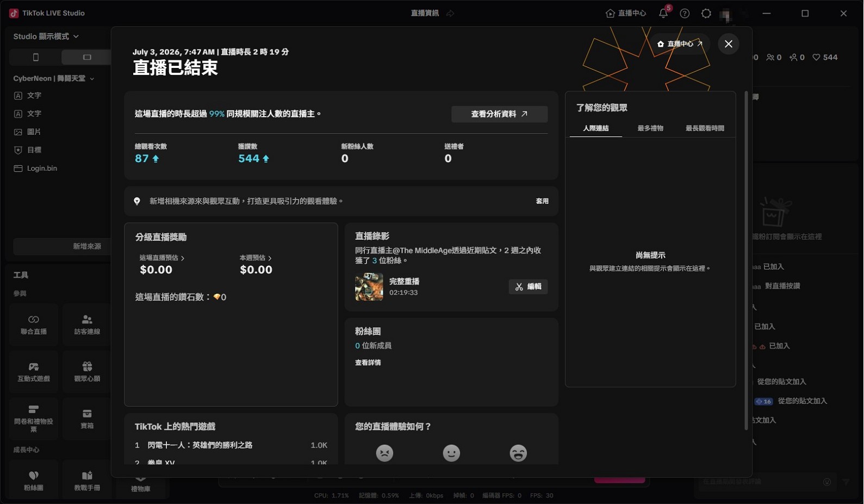The image size is (864, 504).
Task: Open the settings gear icon
Action: (x=706, y=14)
